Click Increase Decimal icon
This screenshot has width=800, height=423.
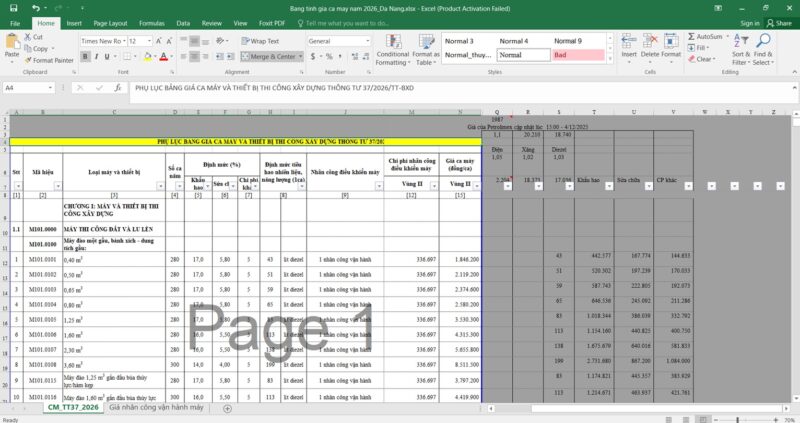point(355,57)
